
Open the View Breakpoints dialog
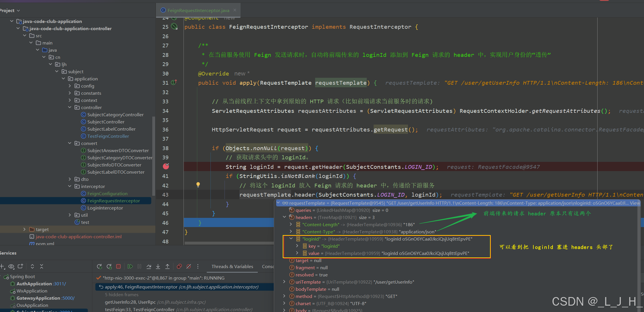[x=179, y=266]
